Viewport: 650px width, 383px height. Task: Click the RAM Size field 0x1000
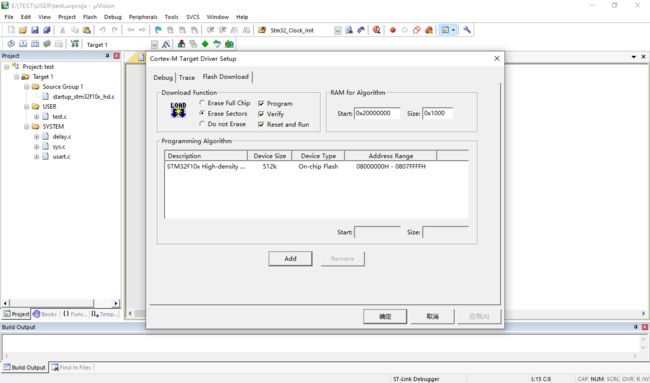click(x=437, y=113)
